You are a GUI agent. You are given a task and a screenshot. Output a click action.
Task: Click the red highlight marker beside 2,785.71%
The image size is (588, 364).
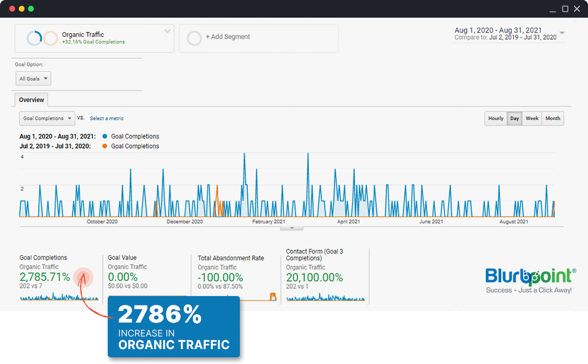coord(85,278)
